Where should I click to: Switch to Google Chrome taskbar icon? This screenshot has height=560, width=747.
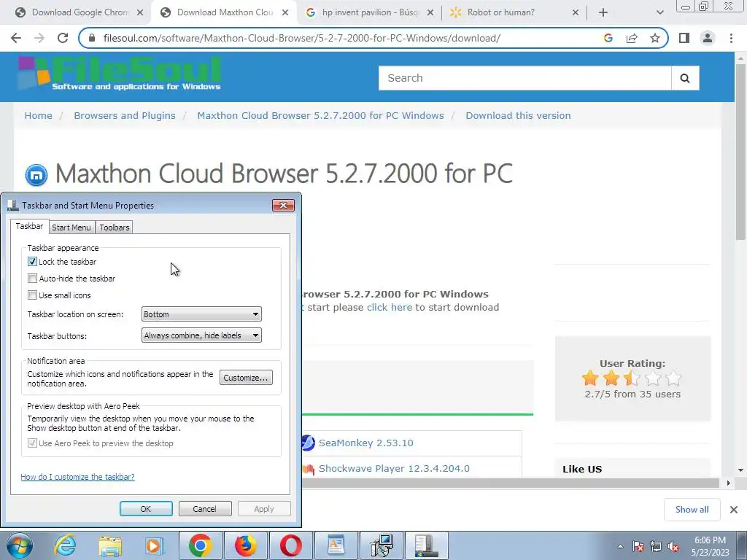(200, 545)
